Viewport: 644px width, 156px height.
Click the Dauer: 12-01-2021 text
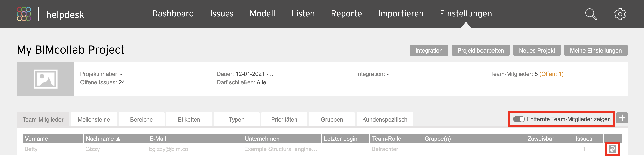pos(245,74)
